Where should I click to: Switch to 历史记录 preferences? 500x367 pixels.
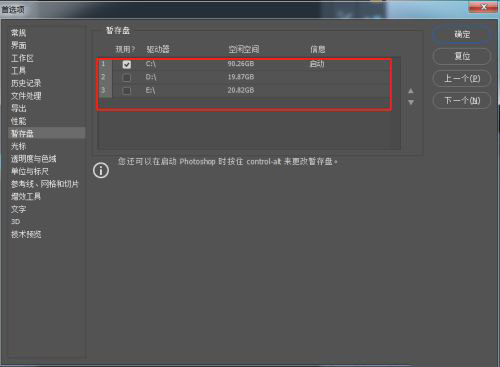[26, 83]
